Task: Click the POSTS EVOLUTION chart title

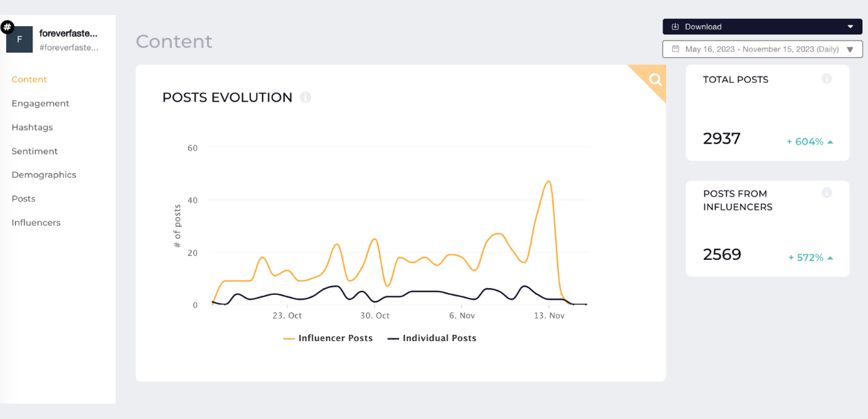Action: 228,98
